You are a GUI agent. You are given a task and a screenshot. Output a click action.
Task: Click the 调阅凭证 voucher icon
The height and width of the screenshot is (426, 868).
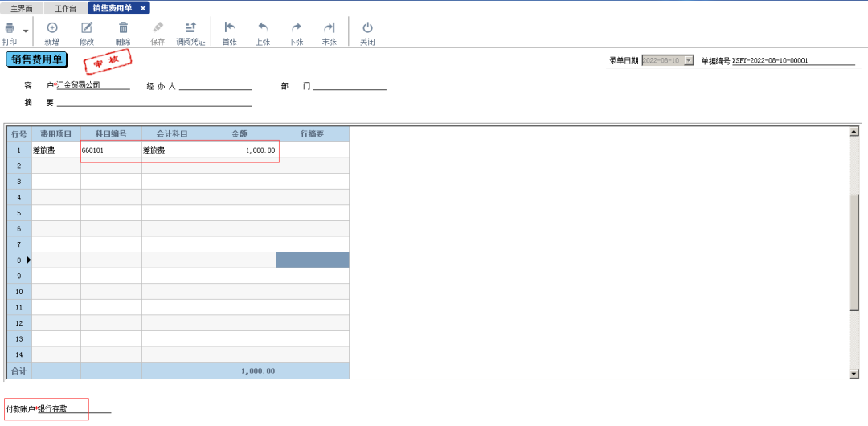click(190, 28)
